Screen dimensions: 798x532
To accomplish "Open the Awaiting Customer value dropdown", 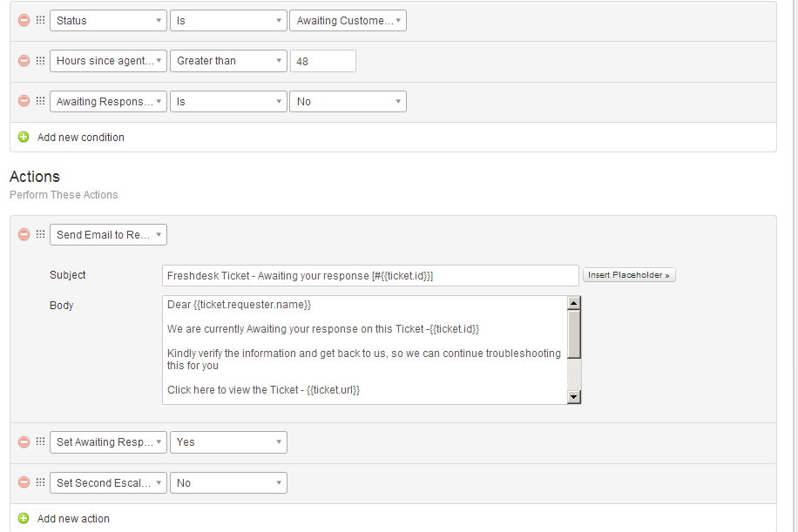I will click(348, 20).
